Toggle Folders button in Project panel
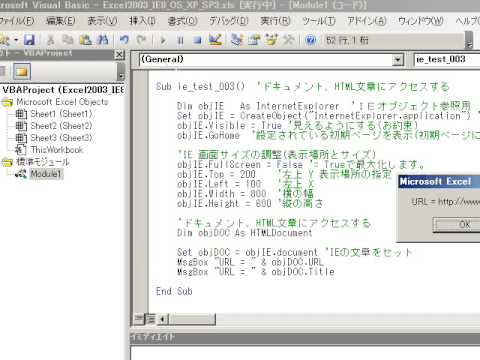The image size is (480, 360). click(22, 71)
